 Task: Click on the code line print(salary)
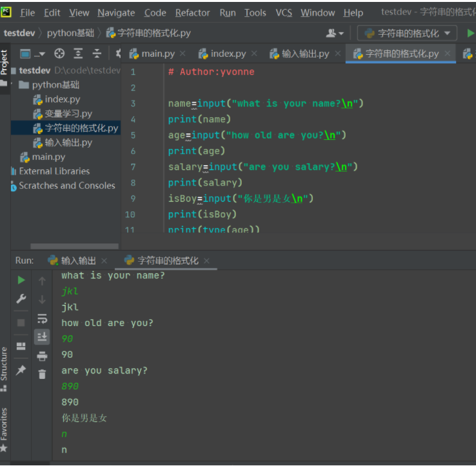(205, 182)
